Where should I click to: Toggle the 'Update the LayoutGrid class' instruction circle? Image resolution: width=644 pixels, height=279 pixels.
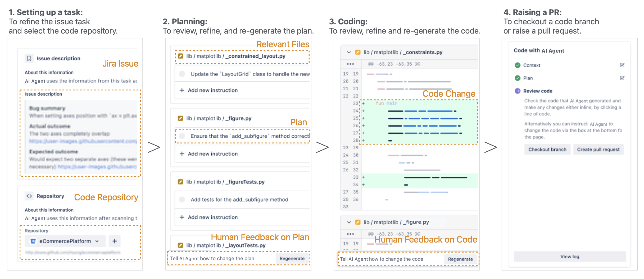[182, 74]
